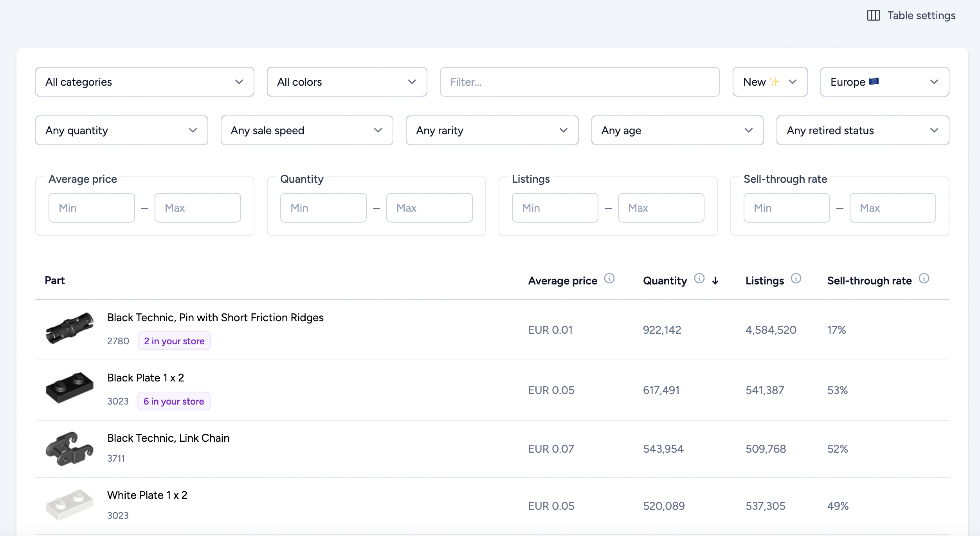Click Quantity column info icon
The height and width of the screenshot is (536, 980).
(699, 279)
